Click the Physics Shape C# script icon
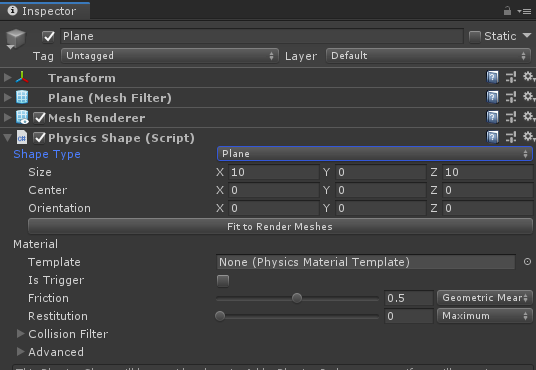 tap(22, 137)
